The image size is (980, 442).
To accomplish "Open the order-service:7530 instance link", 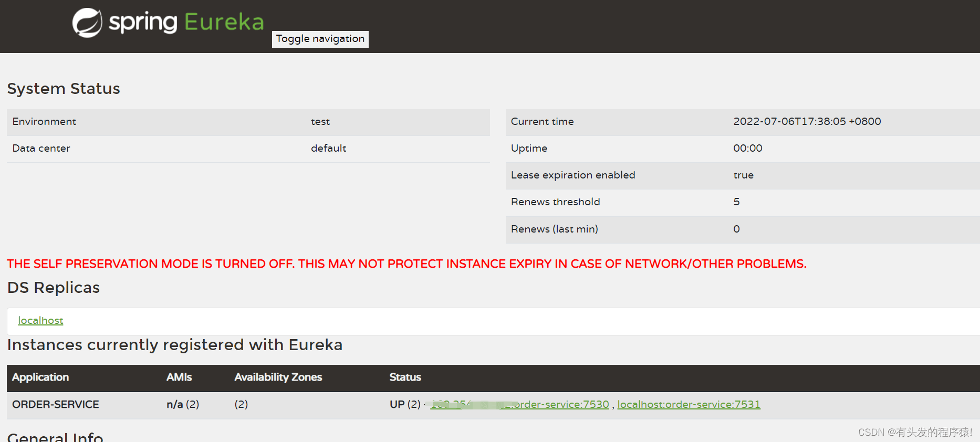I will tap(520, 404).
